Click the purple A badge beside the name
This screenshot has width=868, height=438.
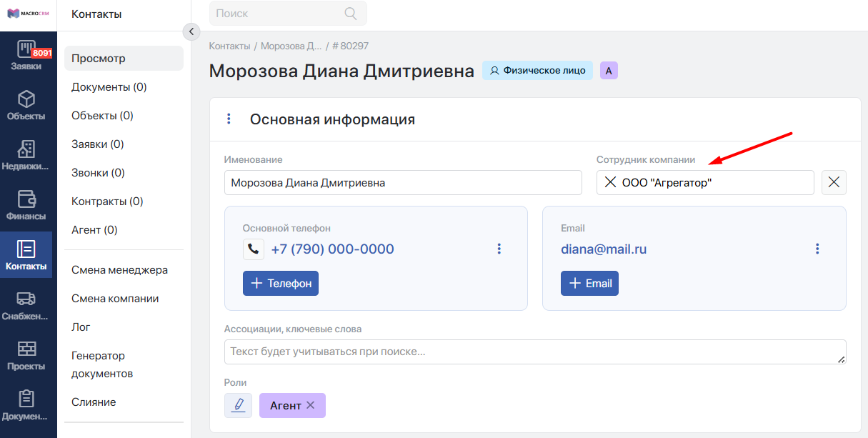(609, 70)
